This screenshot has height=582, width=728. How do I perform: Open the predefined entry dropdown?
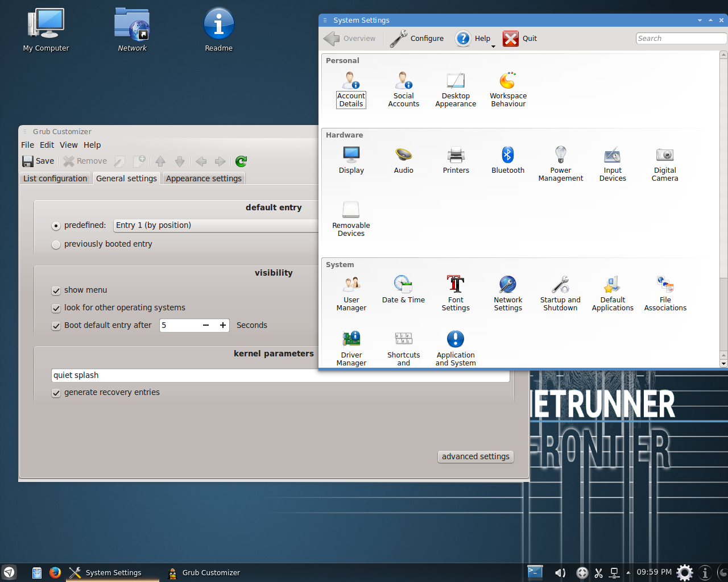click(x=216, y=226)
